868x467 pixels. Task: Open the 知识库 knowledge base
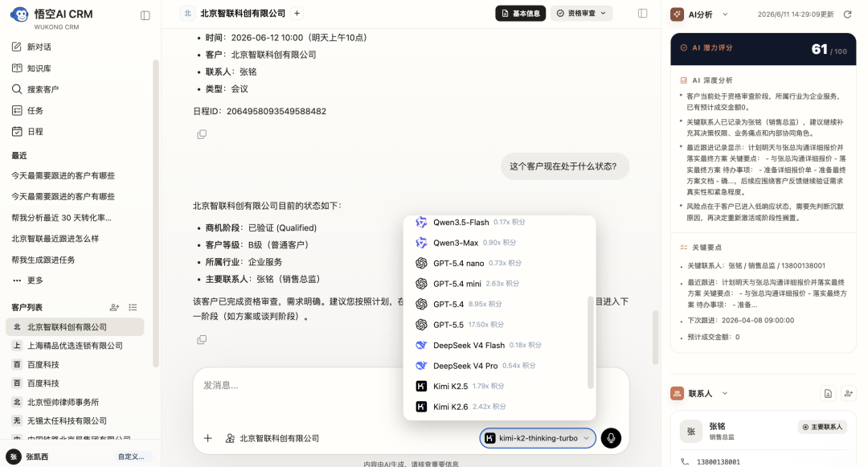coord(39,68)
